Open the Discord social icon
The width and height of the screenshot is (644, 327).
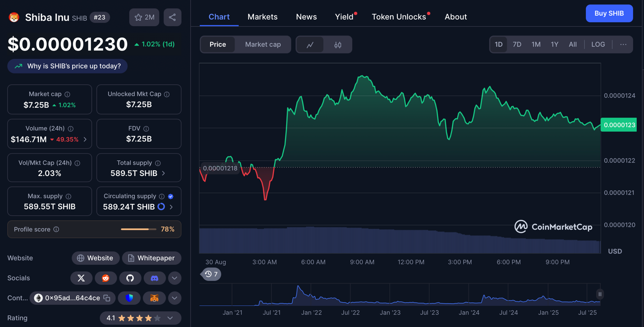(x=154, y=278)
